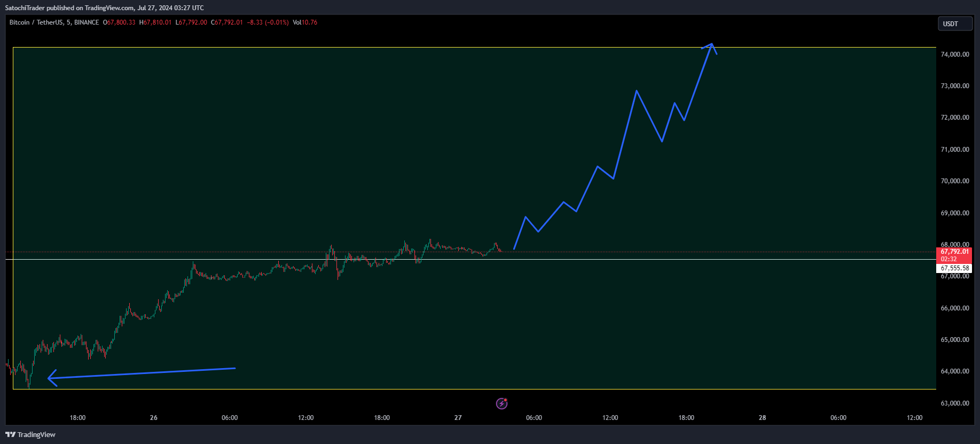Viewport: 980px width, 444px height.
Task: Click the 67,555.58 horizontal line price label
Action: [x=954, y=268]
